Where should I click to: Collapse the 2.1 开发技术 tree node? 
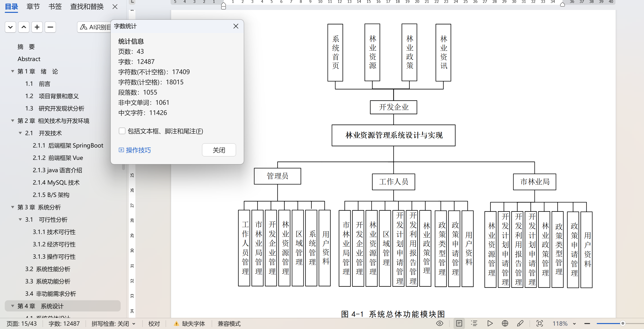pyautogui.click(x=20, y=133)
